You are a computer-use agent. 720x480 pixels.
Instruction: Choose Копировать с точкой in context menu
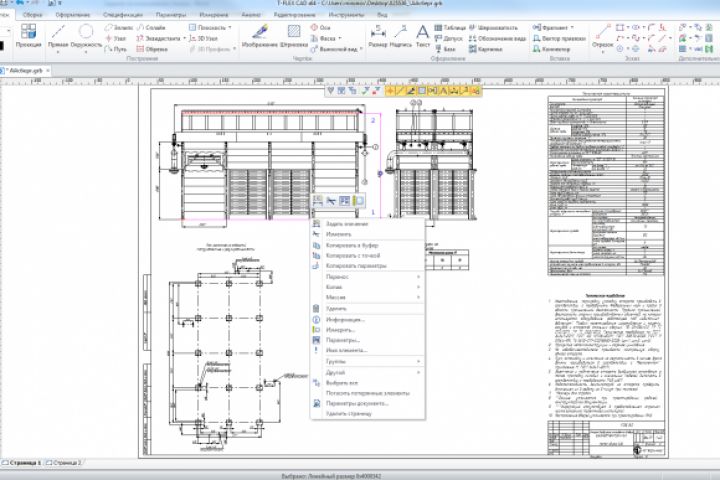coord(367,255)
